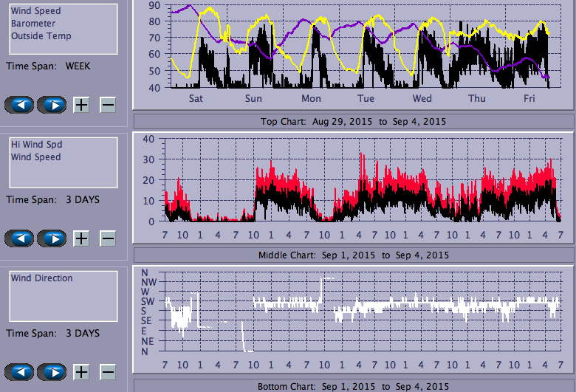Click the bottom chart back arrow
This screenshot has height=392, width=576.
[x=19, y=372]
